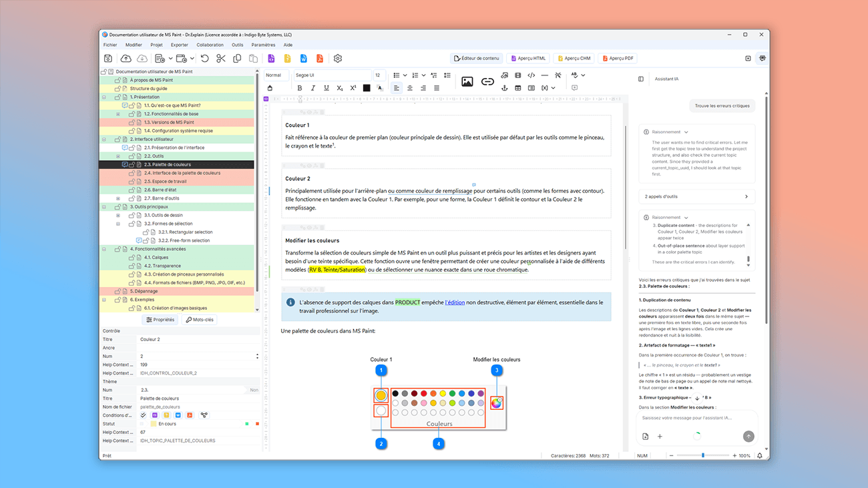Apply subscript formatting

pyautogui.click(x=339, y=88)
